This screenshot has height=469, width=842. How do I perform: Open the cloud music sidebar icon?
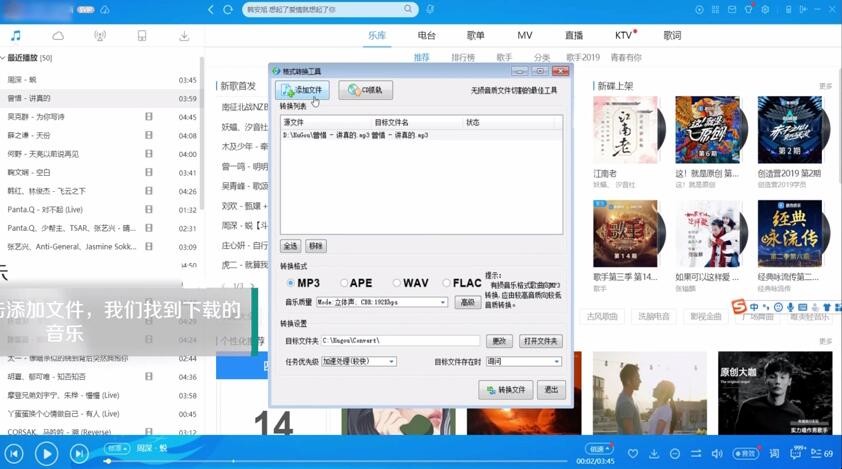click(58, 36)
